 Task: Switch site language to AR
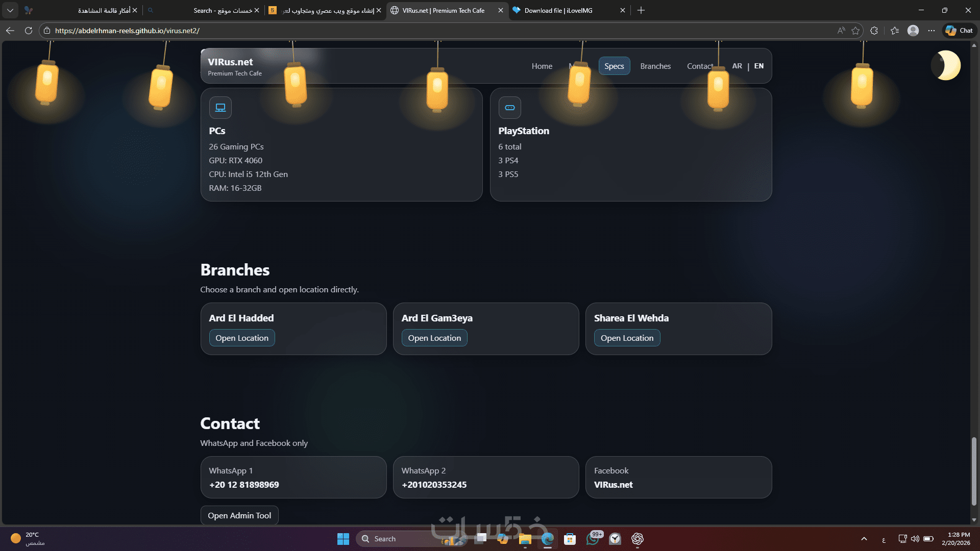737,66
